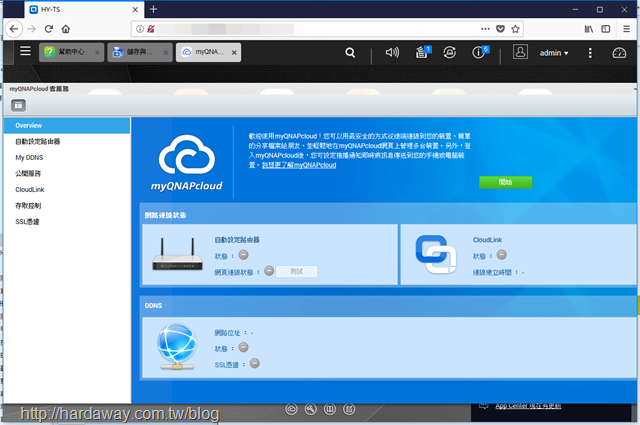Open a new browser tab
This screenshot has height=425, width=640.
coord(153,9)
